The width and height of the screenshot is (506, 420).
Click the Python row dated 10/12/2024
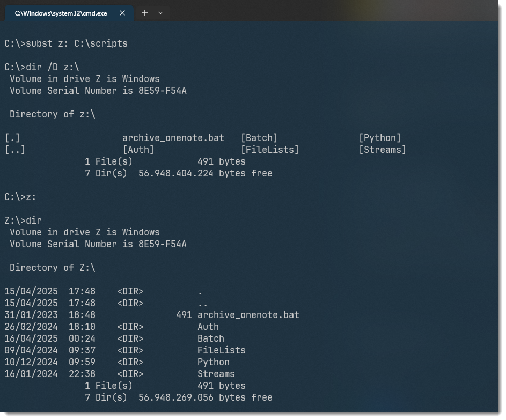point(213,362)
